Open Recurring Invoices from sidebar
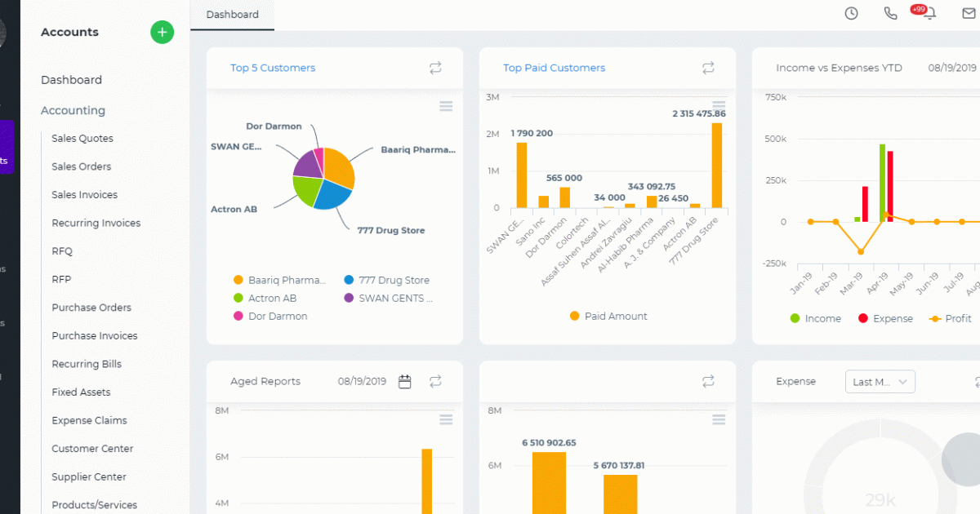Viewport: 980px width, 514px height. pos(96,223)
